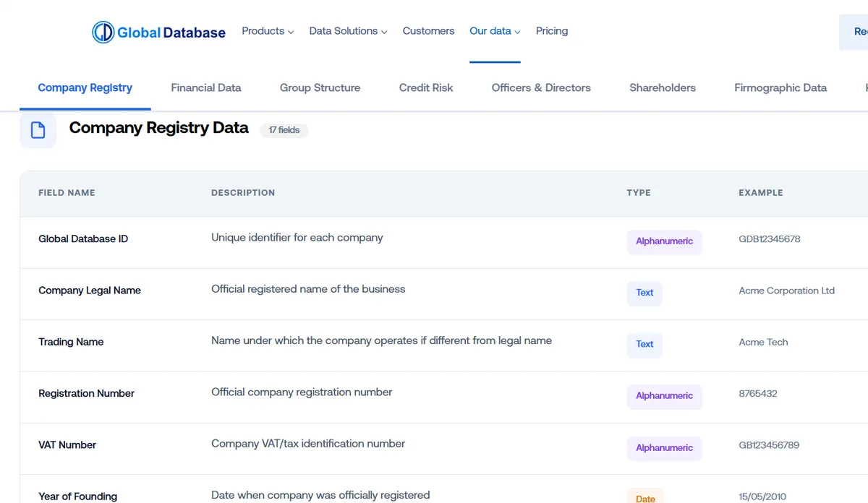
Task: Select the Company Legal Name field
Action: 90,291
